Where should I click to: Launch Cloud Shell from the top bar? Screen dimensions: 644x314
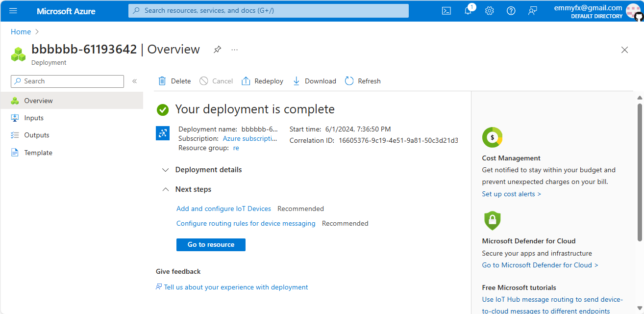click(x=446, y=11)
